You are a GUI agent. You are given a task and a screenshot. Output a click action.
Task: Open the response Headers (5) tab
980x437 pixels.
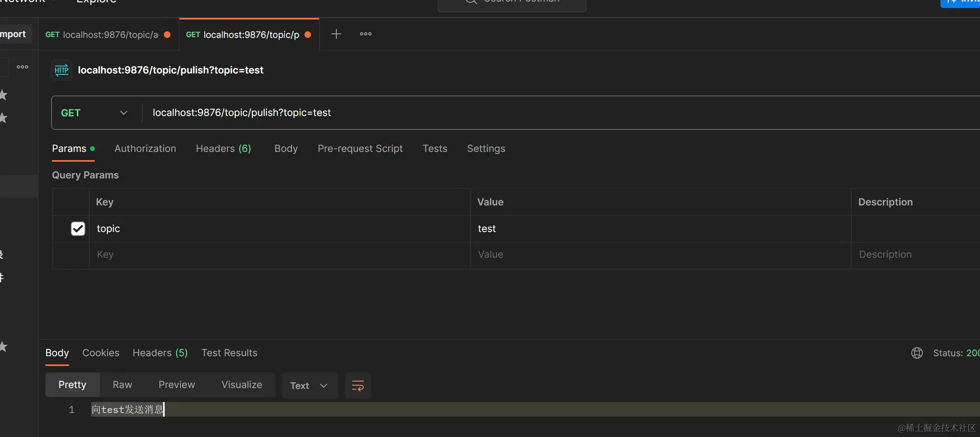coord(160,353)
